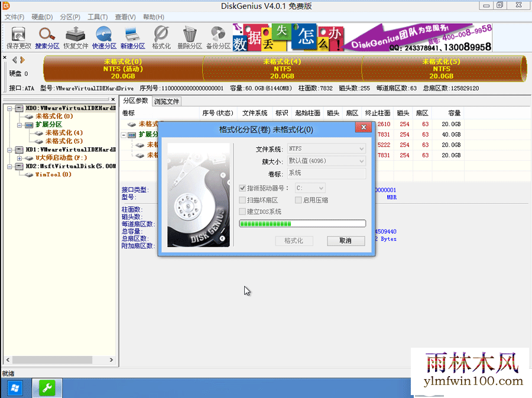This screenshot has width=532, height=398.
Task: Open the 文件系统 NTFS dropdown
Action: click(362, 148)
